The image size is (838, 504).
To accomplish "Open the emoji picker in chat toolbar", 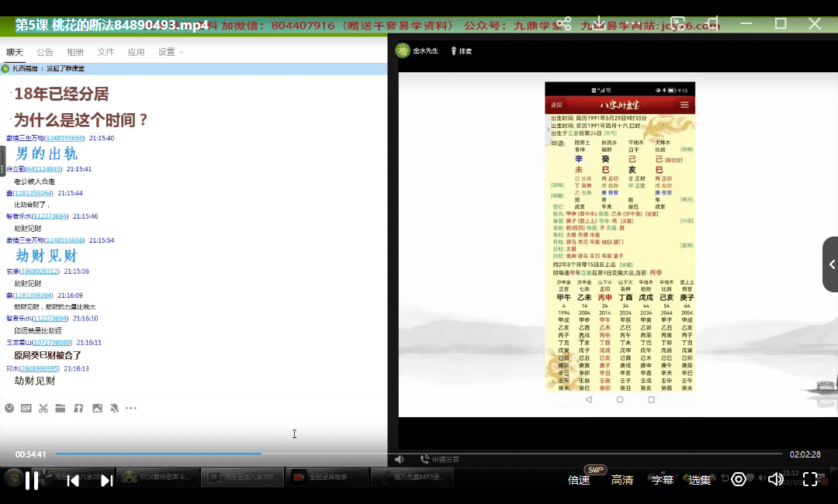I will 9,408.
